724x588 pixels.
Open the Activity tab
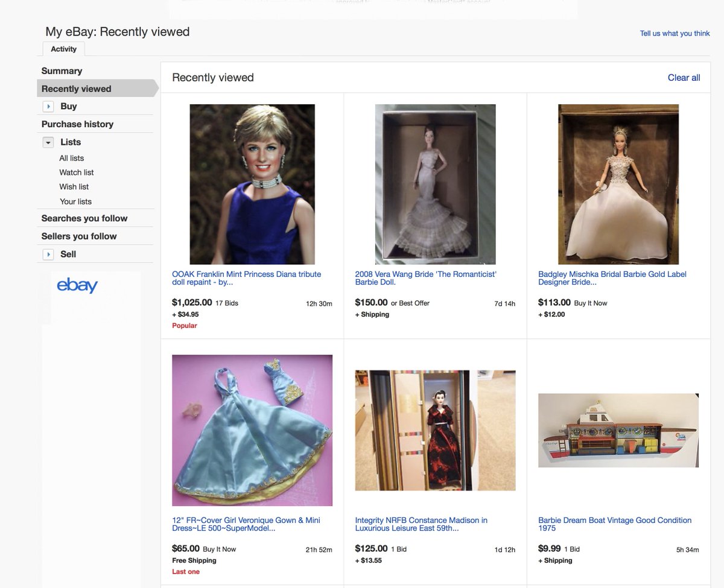pos(63,49)
